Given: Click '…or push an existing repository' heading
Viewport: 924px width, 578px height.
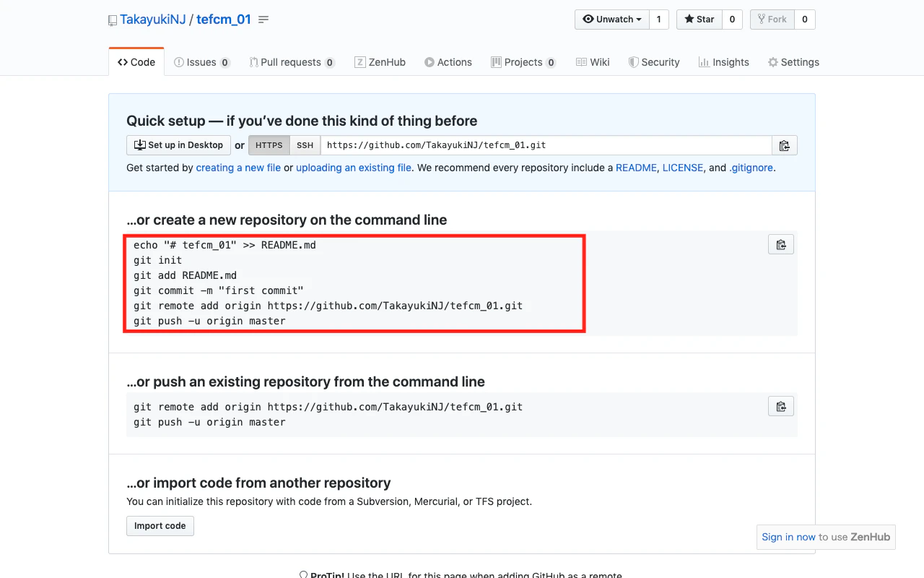Looking at the screenshot, I should point(305,381).
